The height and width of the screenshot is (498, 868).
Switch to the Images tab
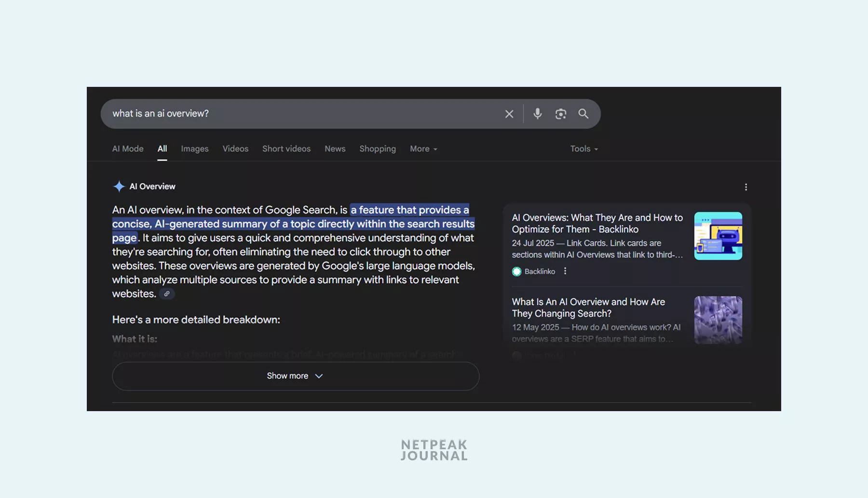[195, 149]
